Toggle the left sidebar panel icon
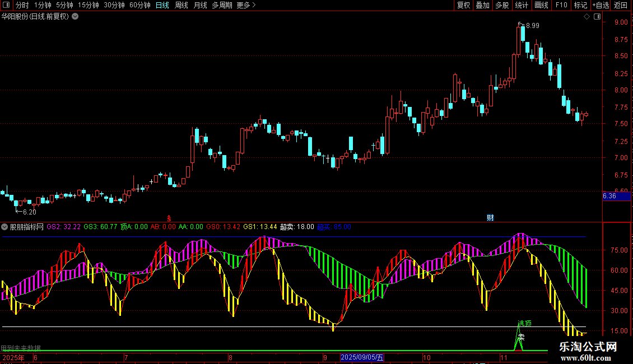 pos(6,5)
